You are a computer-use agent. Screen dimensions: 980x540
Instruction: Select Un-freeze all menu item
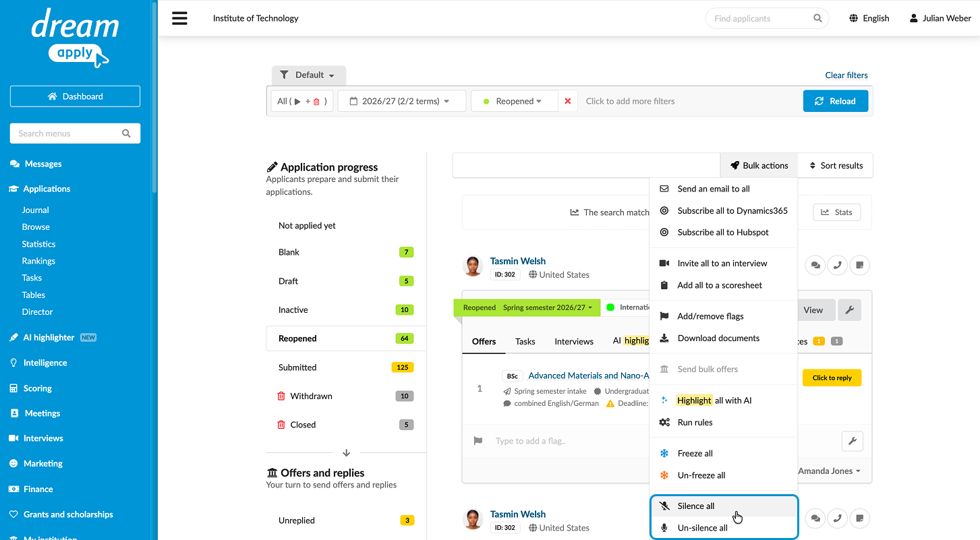(724, 475)
